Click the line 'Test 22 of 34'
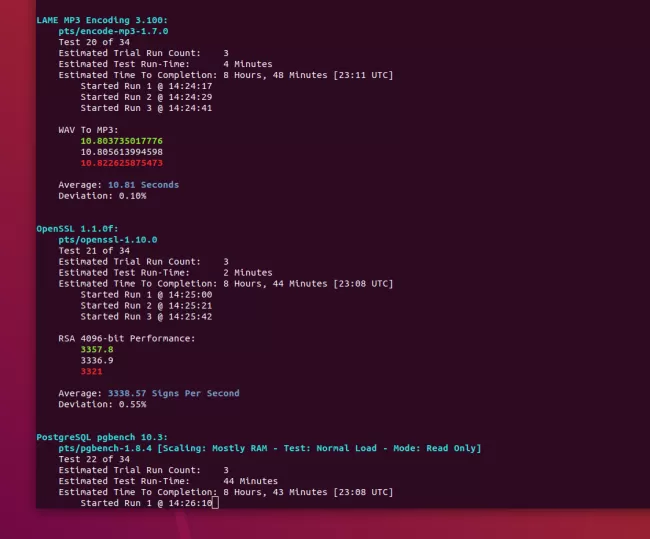Image resolution: width=650 pixels, height=539 pixels. (x=94, y=459)
